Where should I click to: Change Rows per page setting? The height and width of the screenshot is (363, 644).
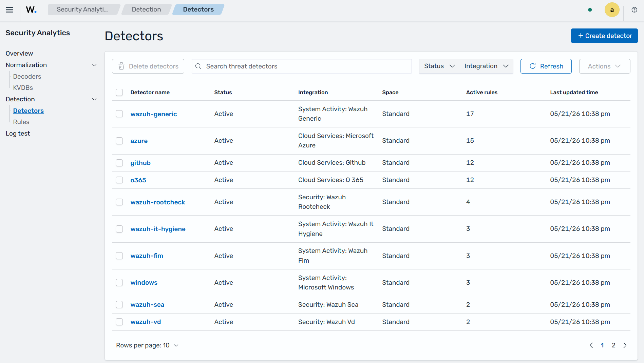pos(147,345)
